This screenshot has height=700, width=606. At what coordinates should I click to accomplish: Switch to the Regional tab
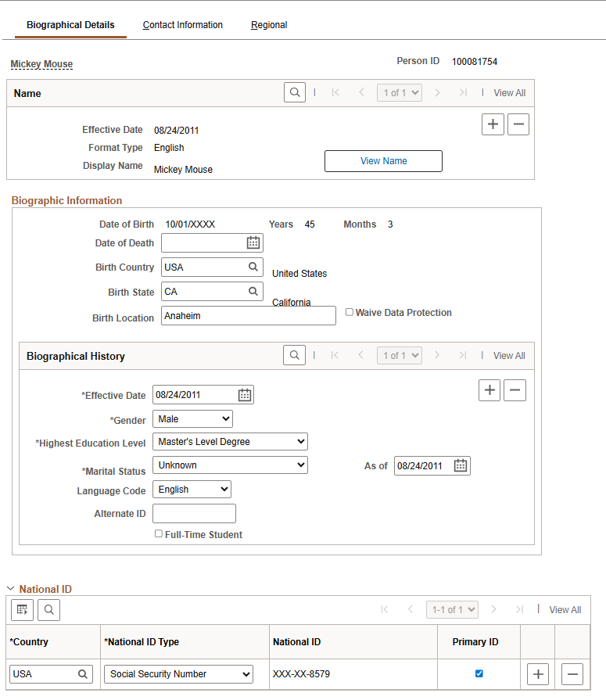(x=269, y=25)
